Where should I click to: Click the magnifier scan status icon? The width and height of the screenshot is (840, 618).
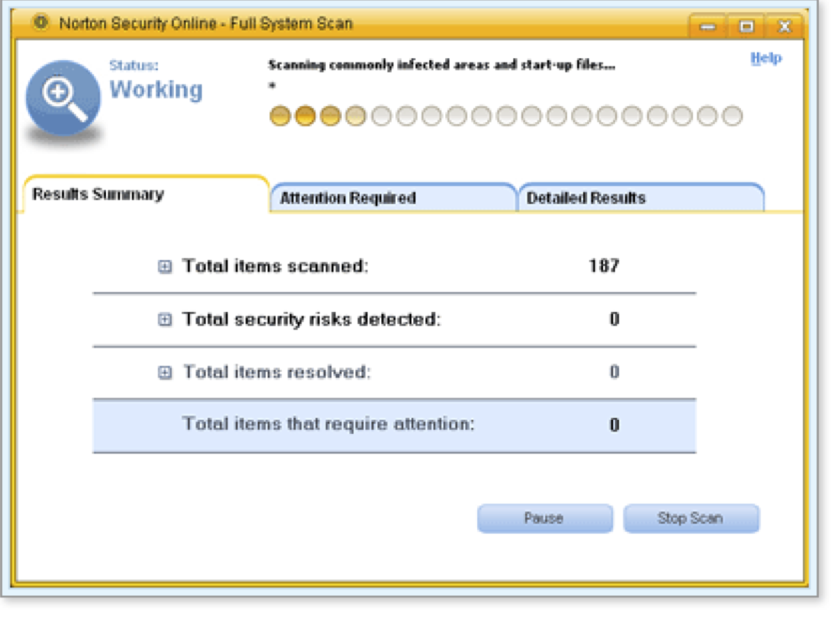coord(63,98)
